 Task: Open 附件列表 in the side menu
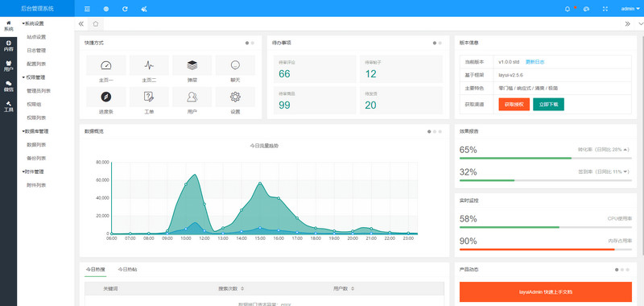[36, 185]
